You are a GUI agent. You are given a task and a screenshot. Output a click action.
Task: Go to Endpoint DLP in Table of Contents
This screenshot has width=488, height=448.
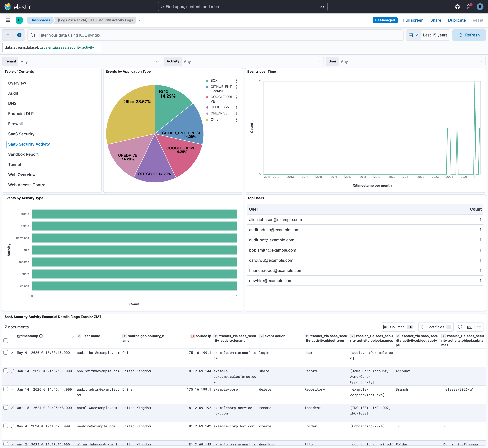[x=21, y=114]
